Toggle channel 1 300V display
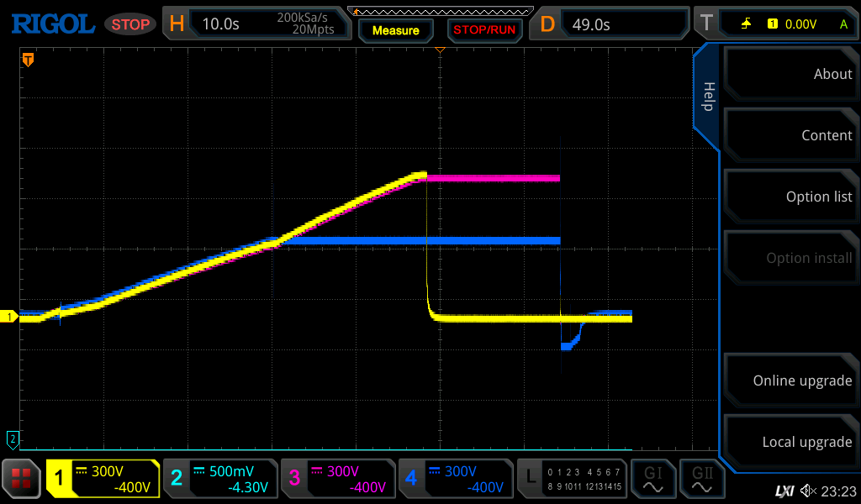 103,479
